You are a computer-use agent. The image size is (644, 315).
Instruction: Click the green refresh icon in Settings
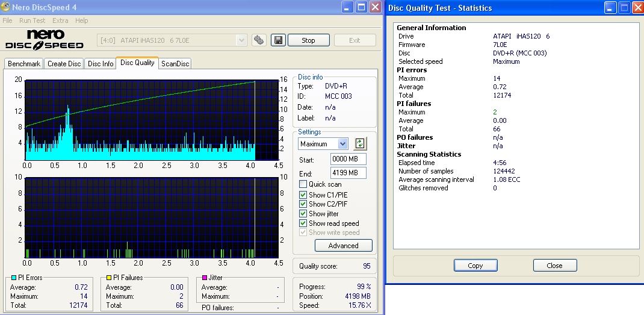tap(360, 143)
